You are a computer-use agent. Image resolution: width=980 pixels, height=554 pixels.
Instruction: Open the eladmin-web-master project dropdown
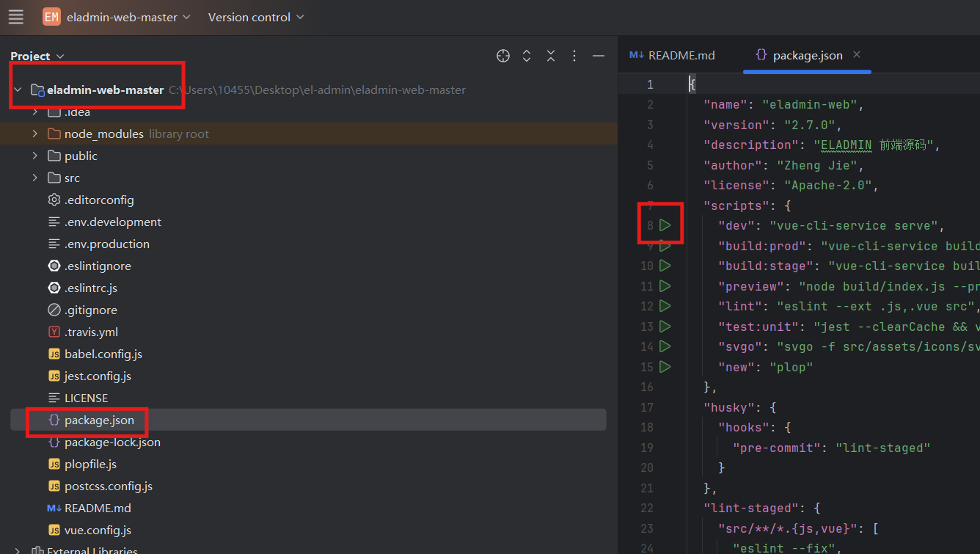(128, 17)
